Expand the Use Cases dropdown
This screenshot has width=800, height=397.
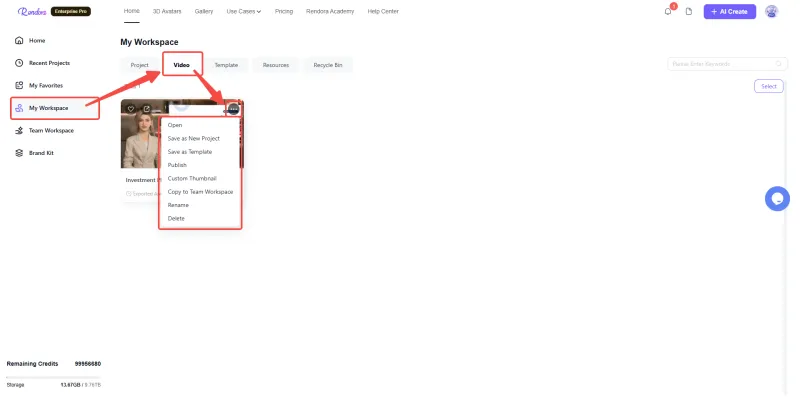244,11
